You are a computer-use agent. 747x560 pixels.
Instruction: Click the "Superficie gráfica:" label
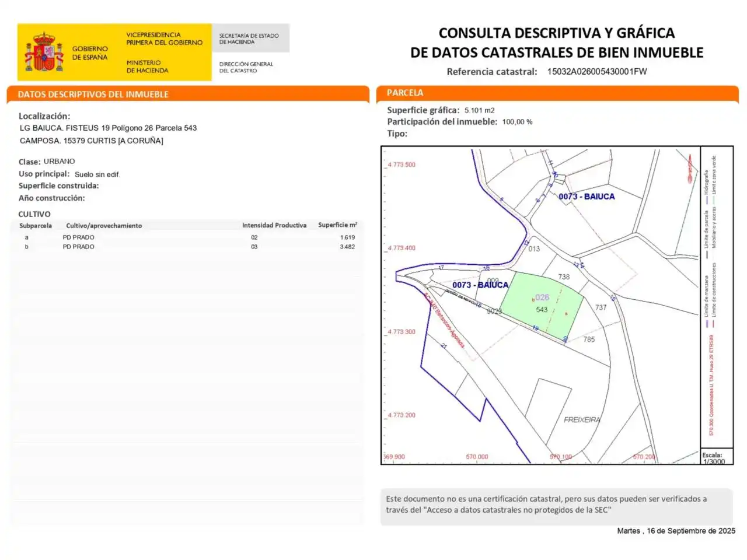pos(424,110)
